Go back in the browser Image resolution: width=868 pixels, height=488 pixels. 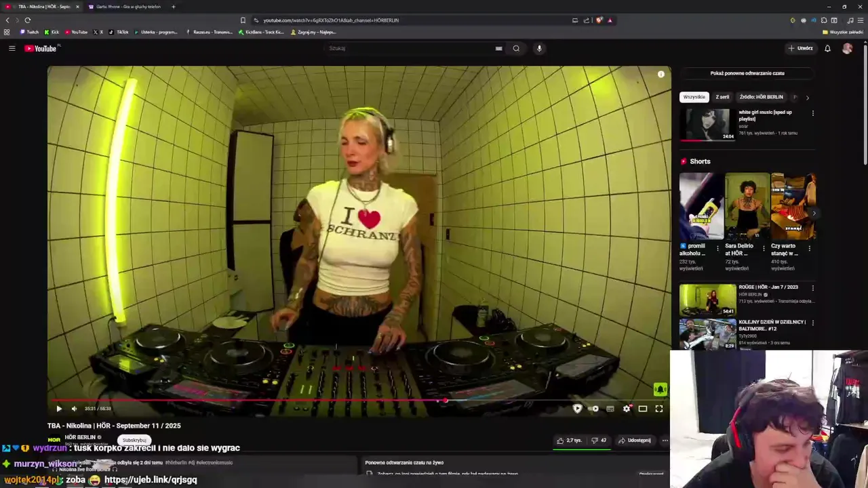point(7,20)
